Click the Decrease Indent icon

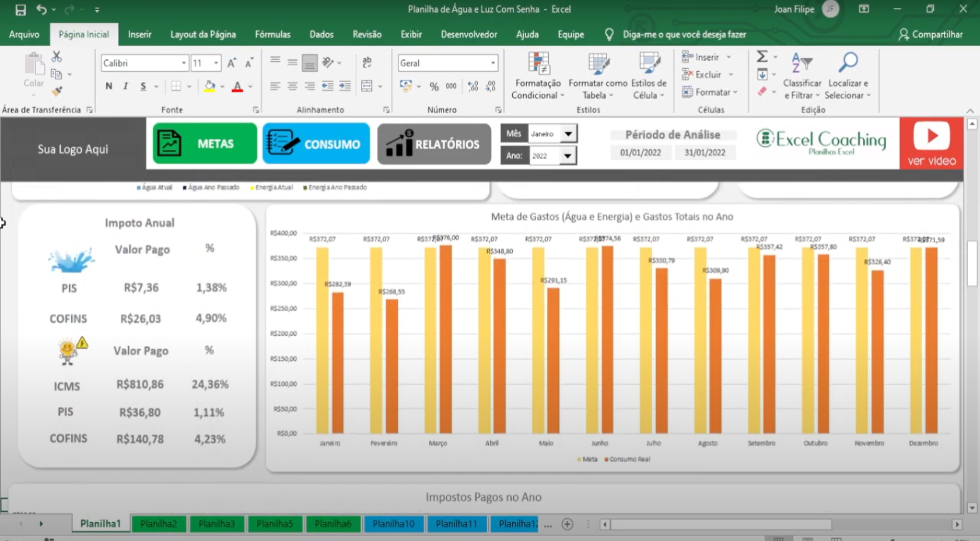click(x=328, y=86)
